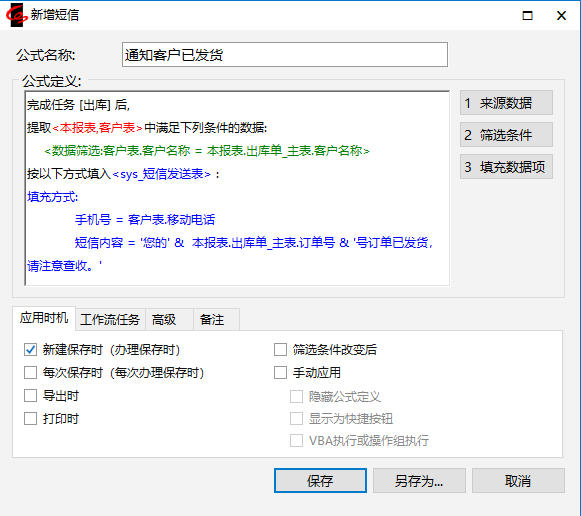Image resolution: width=581 pixels, height=516 pixels.
Task: Toggle the 手动应用 checkbox
Action: tap(280, 373)
